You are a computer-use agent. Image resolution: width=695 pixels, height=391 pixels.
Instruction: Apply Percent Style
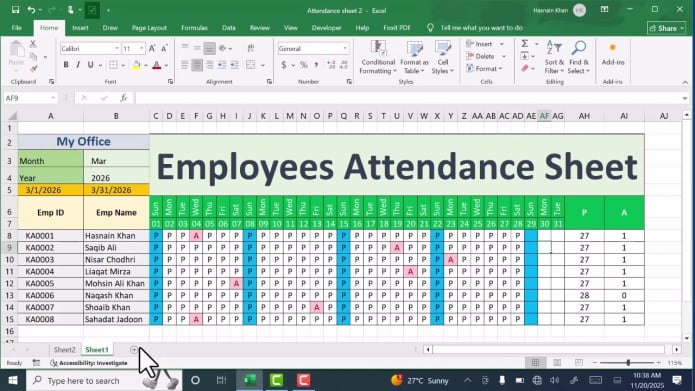click(304, 65)
